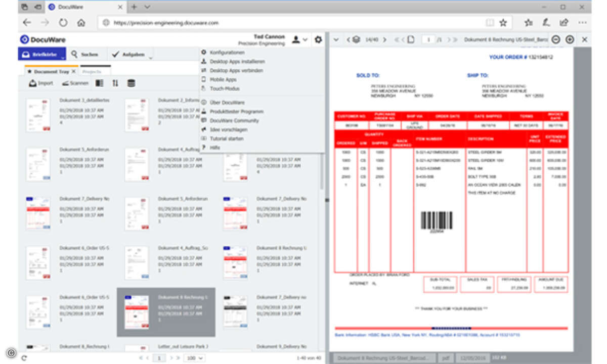Choose Desktop Apps installieren
Viewport: 607px width, 364px height.
[x=237, y=61]
